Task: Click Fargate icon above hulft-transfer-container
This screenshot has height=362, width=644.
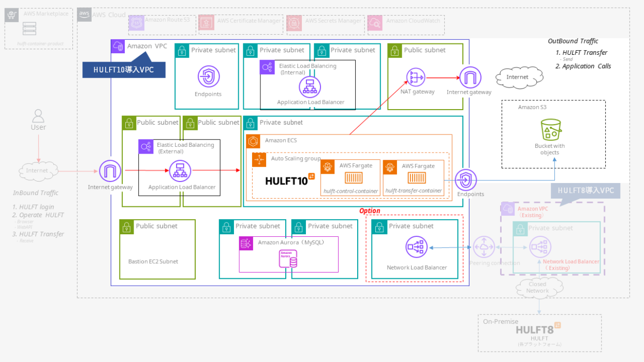Action: tap(390, 167)
